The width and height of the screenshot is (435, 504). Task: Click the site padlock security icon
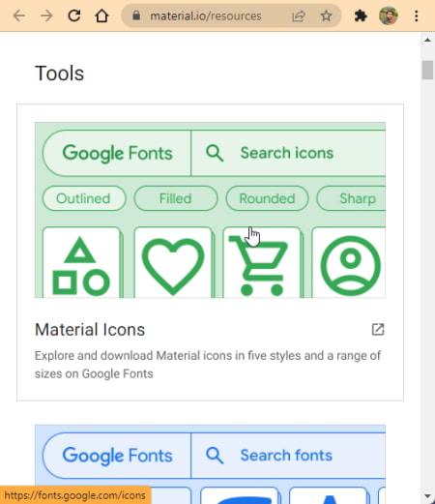[136, 15]
